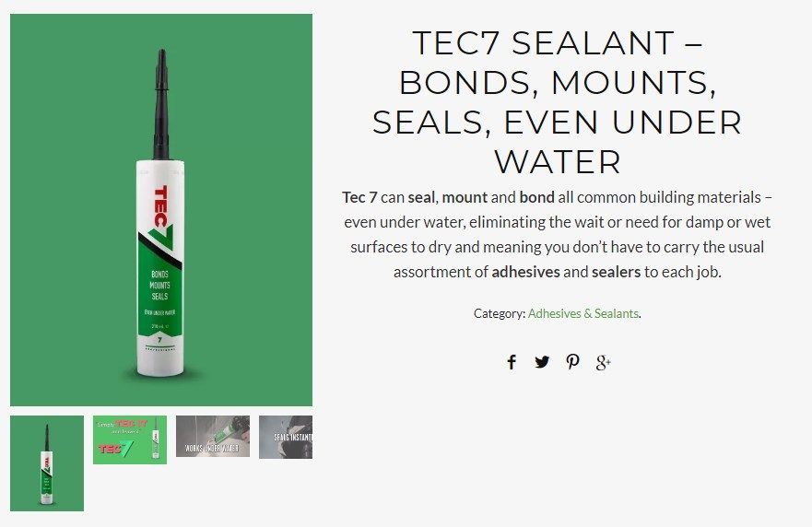Pin product using Pinterest icon

pos(572,361)
